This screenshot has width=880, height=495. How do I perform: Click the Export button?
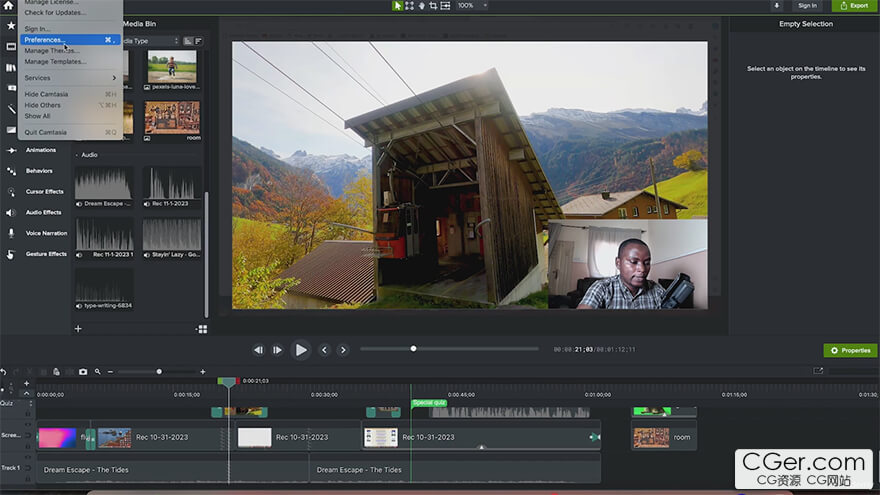click(x=854, y=6)
